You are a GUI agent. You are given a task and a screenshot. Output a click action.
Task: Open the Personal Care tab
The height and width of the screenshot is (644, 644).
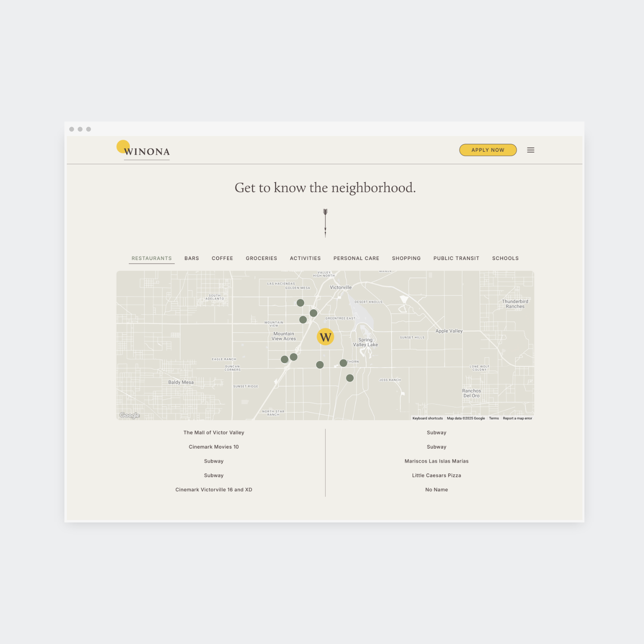(356, 258)
